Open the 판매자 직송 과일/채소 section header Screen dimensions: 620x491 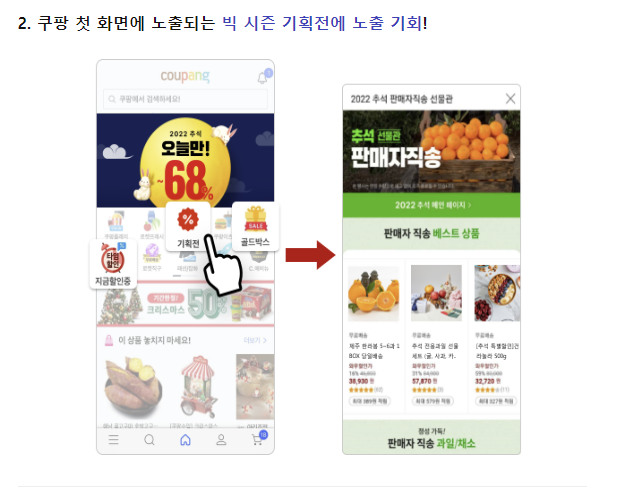(431, 438)
